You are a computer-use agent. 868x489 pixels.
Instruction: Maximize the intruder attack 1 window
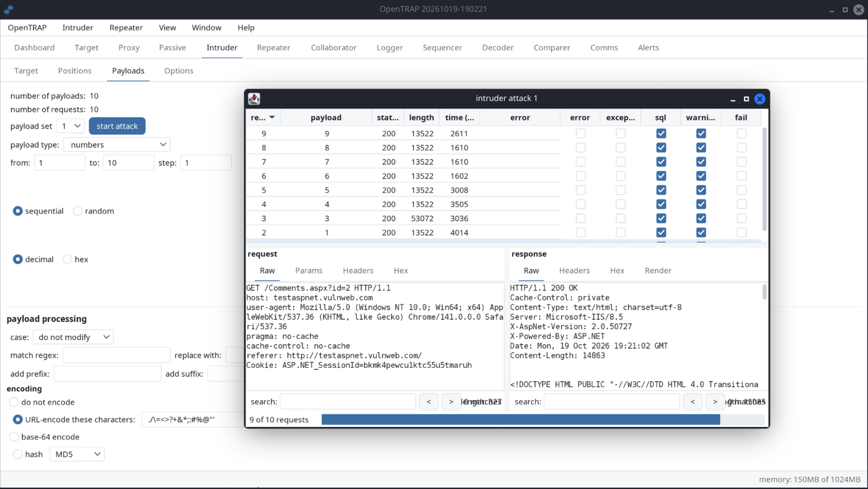746,99
